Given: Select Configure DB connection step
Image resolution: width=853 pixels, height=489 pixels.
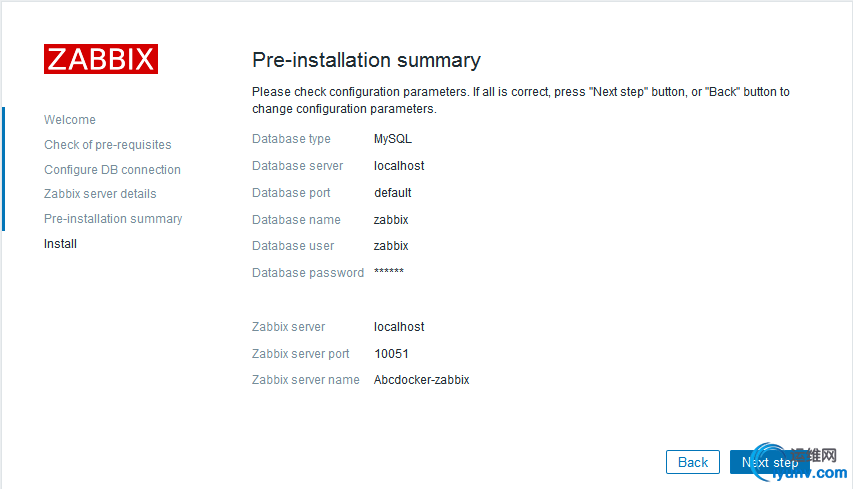Looking at the screenshot, I should click(x=112, y=170).
